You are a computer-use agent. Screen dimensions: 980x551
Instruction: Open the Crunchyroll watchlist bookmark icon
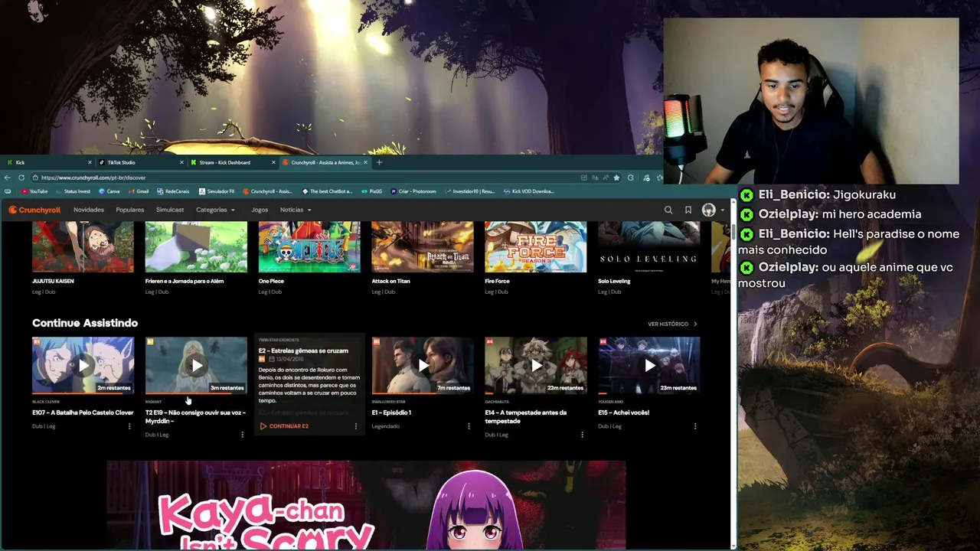pos(688,210)
